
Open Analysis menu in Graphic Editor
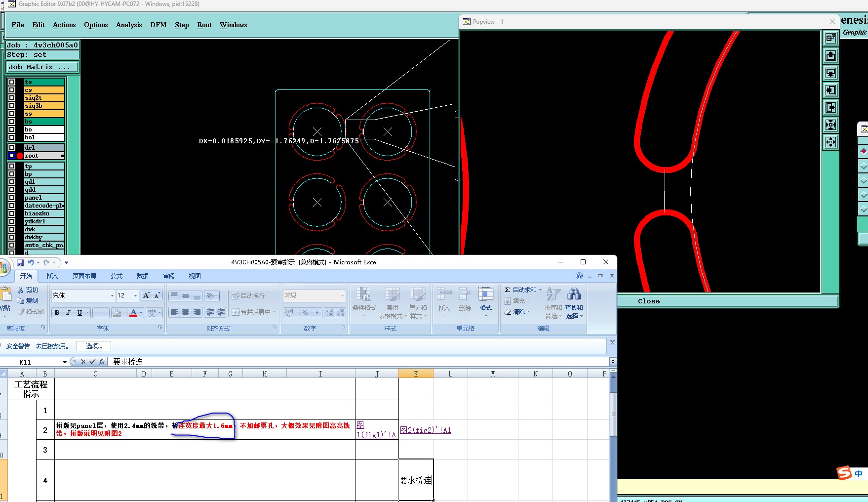click(129, 25)
